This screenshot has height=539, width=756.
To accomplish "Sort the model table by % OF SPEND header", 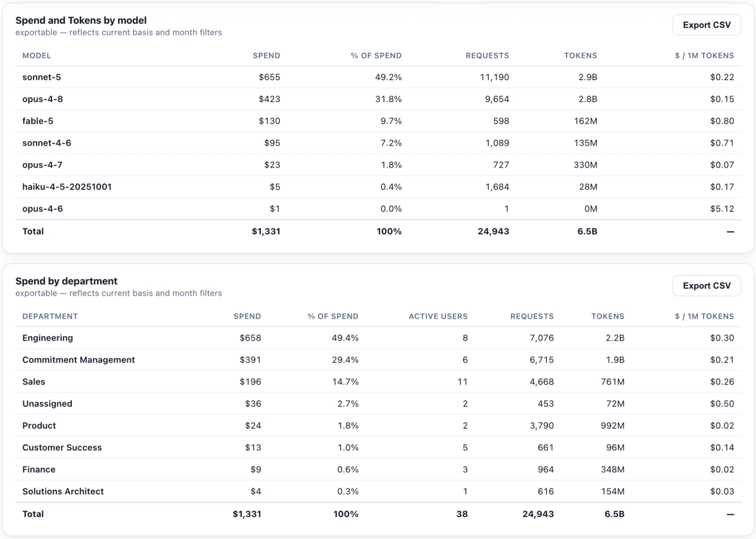I will [x=376, y=55].
